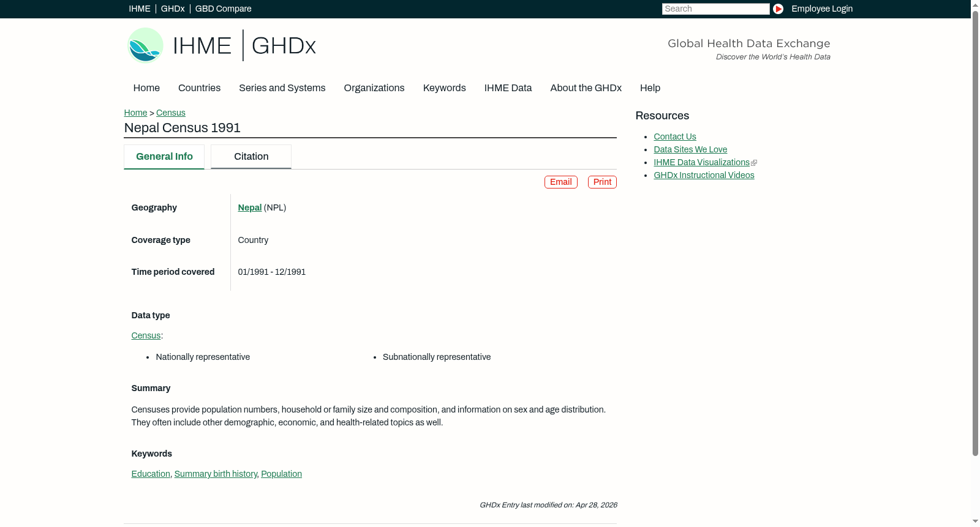
Task: Switch to the Citation tab
Action: (x=251, y=157)
